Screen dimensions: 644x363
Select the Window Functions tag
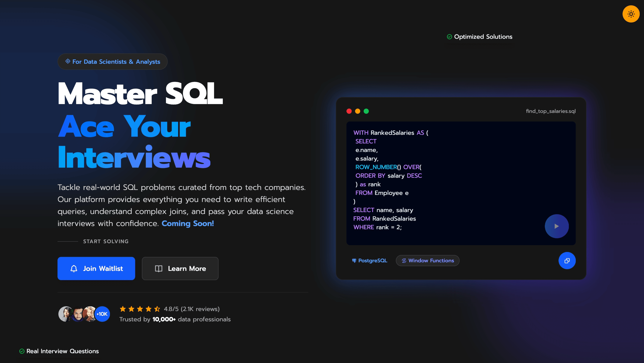pos(427,260)
